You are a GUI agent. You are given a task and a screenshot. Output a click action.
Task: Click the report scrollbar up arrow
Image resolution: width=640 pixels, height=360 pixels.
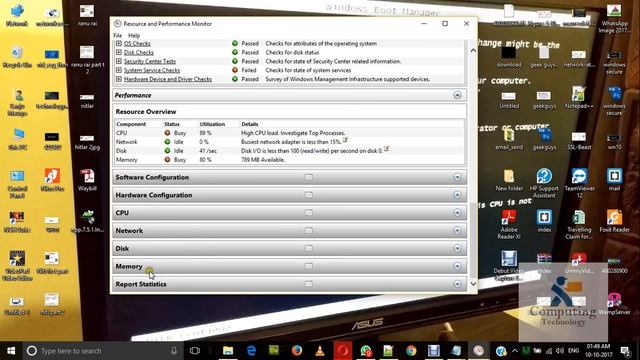pos(473,51)
